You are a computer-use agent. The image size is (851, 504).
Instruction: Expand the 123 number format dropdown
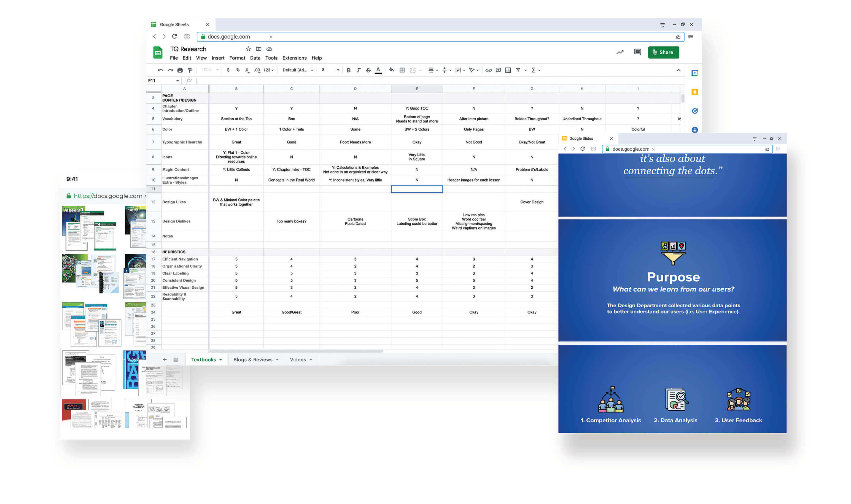tap(268, 70)
